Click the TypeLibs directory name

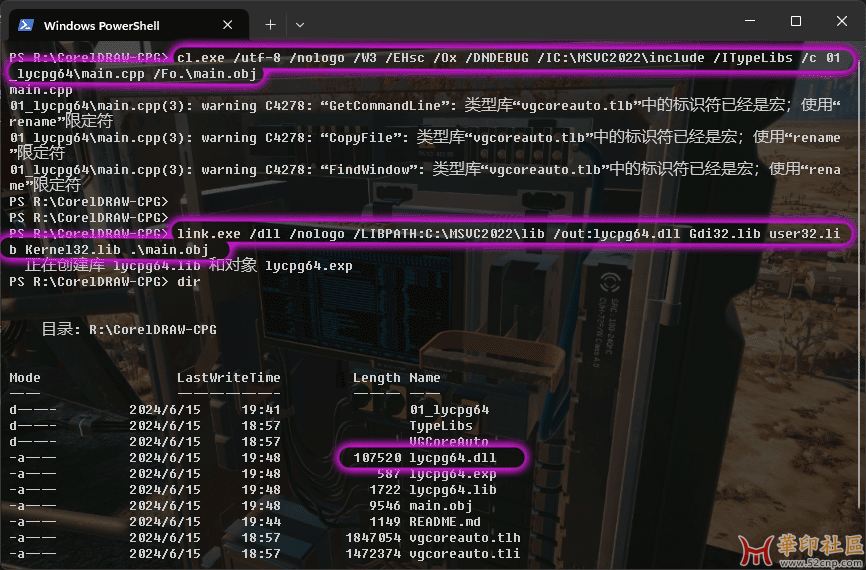pos(441,426)
